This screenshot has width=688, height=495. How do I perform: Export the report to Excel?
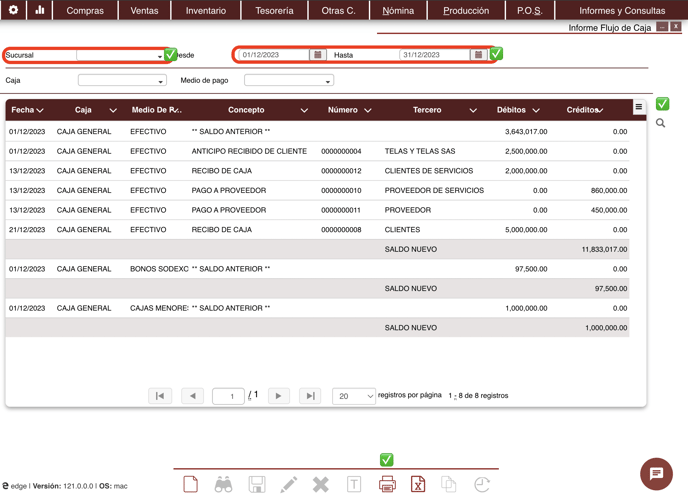coord(418,484)
